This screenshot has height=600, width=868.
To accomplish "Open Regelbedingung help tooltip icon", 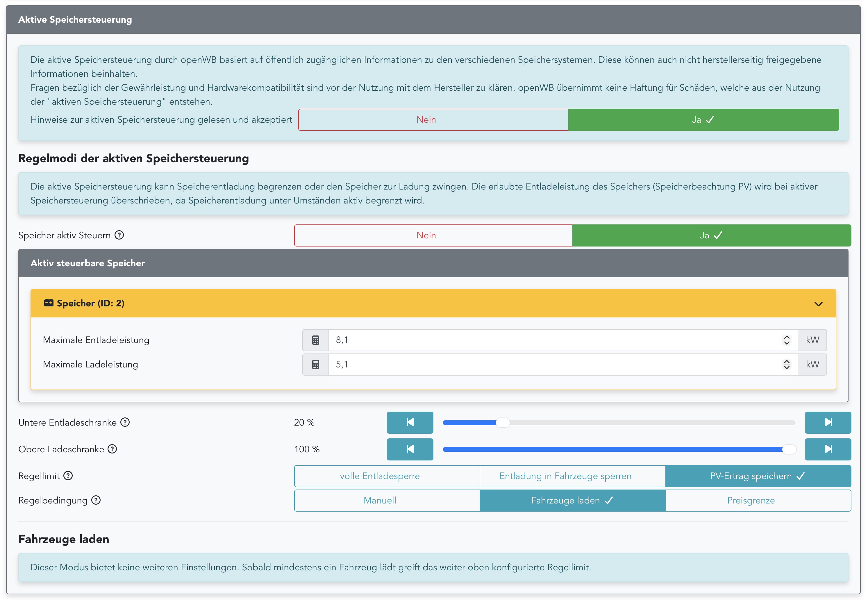I will click(96, 500).
